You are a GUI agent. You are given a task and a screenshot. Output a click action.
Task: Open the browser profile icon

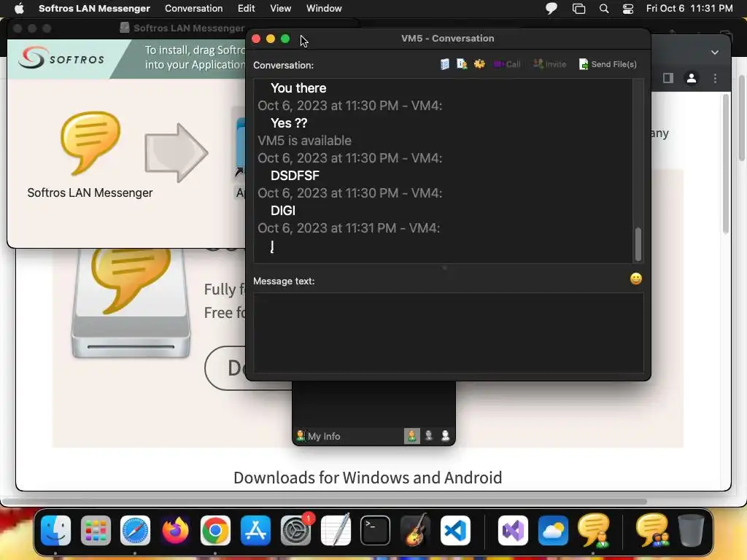[x=692, y=78]
